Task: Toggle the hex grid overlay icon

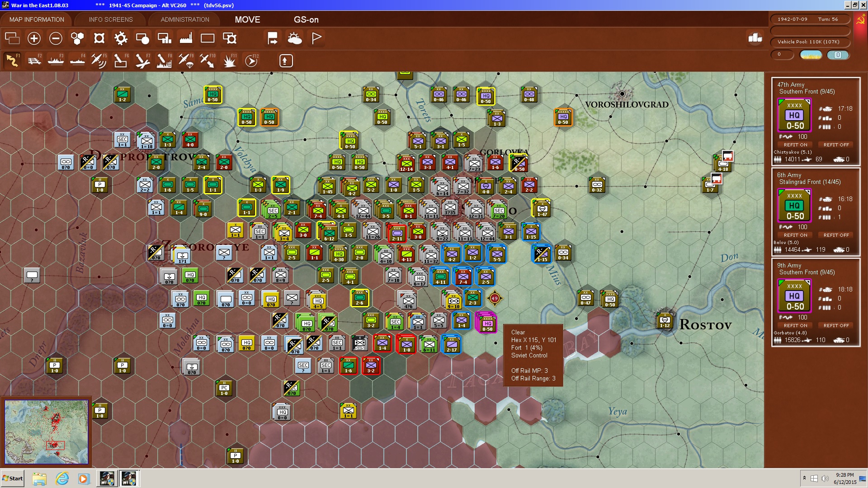Action: [77, 38]
